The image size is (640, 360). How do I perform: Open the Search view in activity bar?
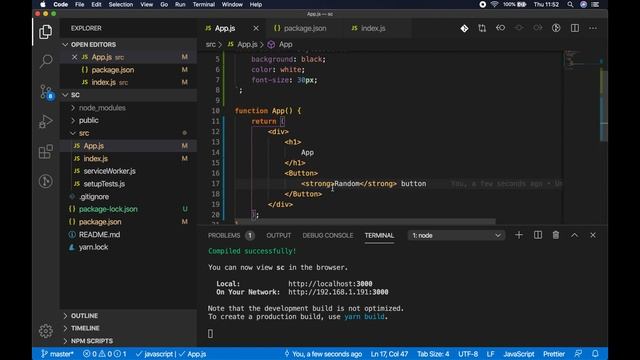(x=46, y=61)
